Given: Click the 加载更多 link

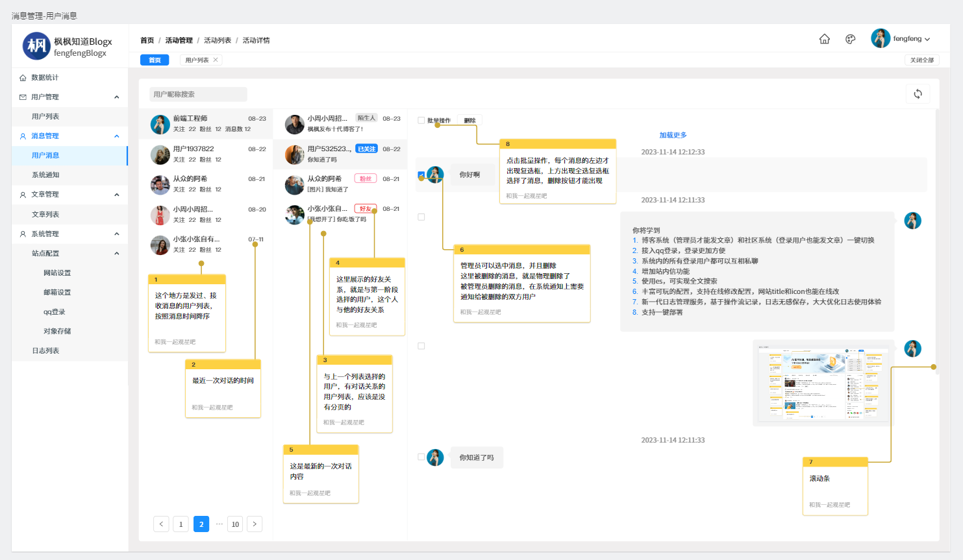Looking at the screenshot, I should [x=673, y=135].
